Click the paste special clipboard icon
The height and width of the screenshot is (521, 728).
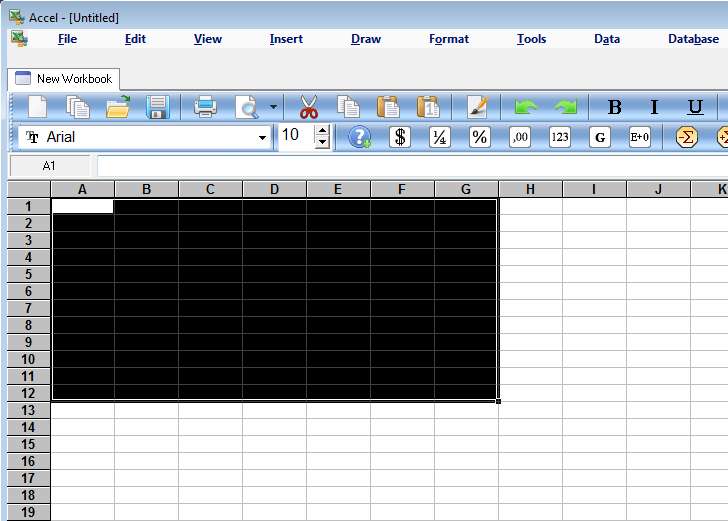click(x=428, y=107)
